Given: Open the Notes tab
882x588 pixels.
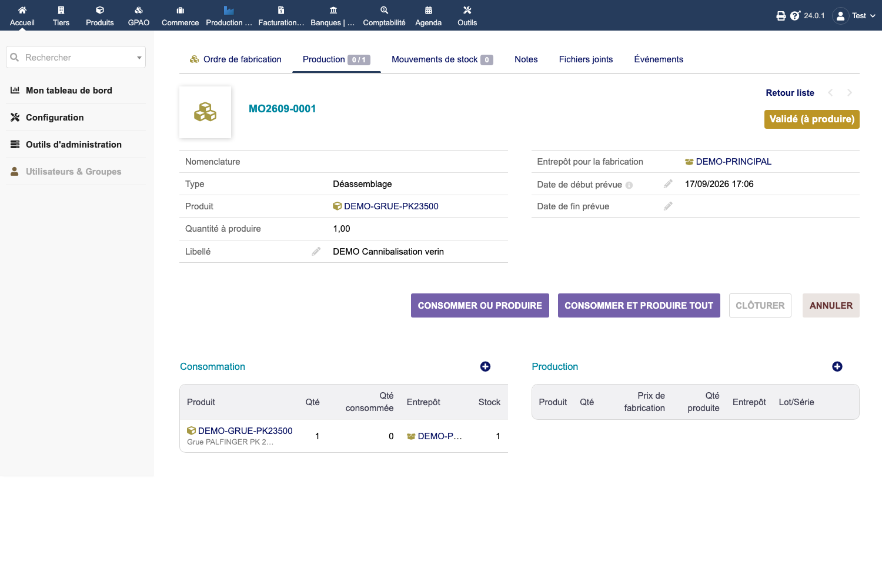Looking at the screenshot, I should pyautogui.click(x=526, y=59).
